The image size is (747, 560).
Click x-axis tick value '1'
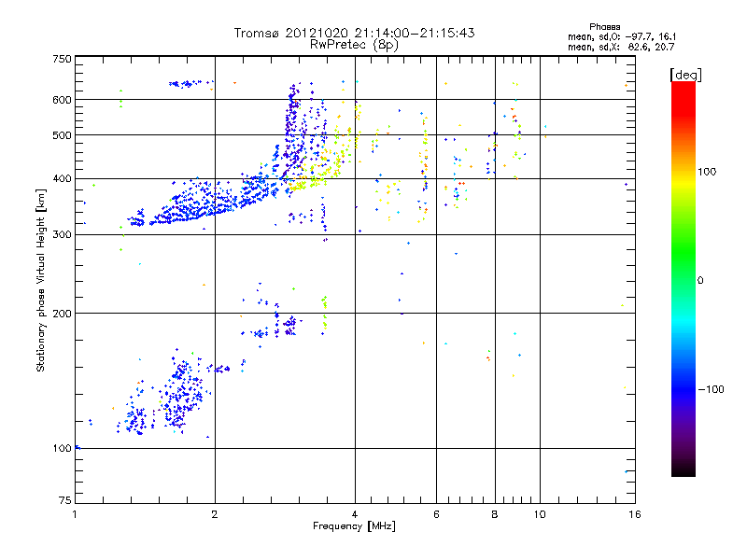(x=76, y=514)
